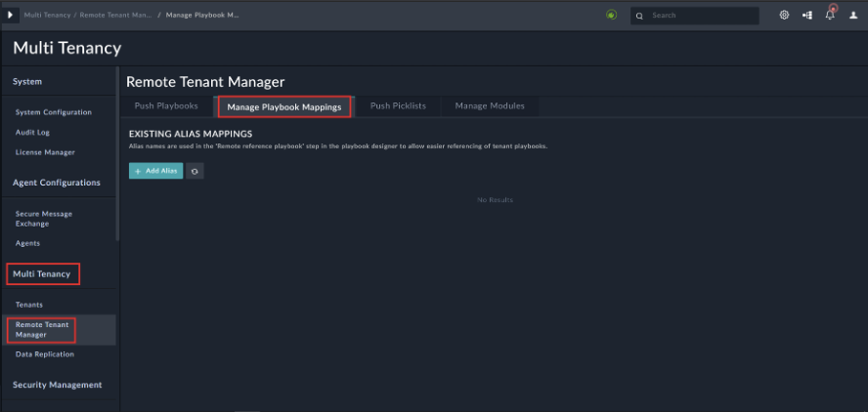
Task: Open the user profile icon
Action: tap(852, 16)
